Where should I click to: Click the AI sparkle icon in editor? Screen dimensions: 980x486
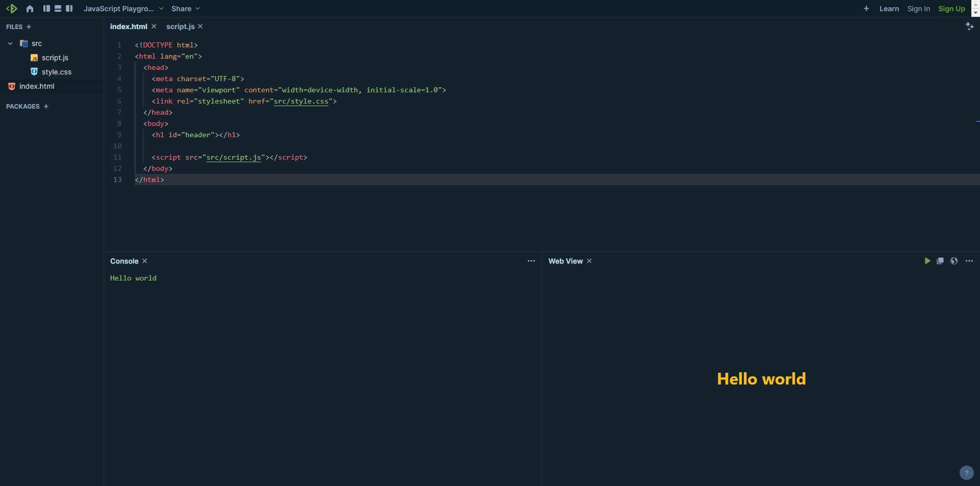(969, 26)
